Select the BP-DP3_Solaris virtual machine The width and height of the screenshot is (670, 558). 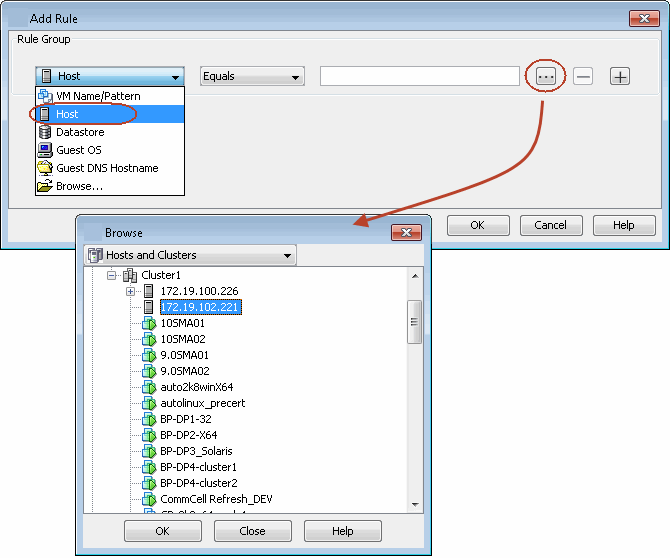click(x=196, y=451)
